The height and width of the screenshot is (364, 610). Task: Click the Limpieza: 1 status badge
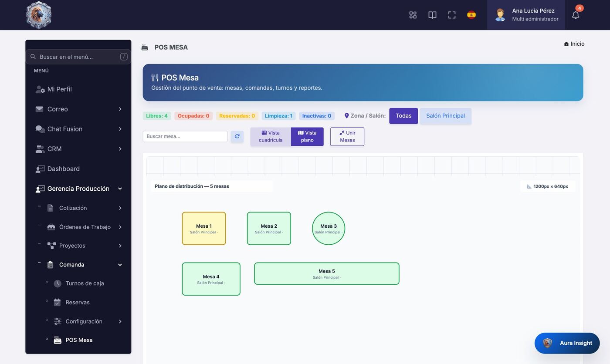[x=278, y=116]
